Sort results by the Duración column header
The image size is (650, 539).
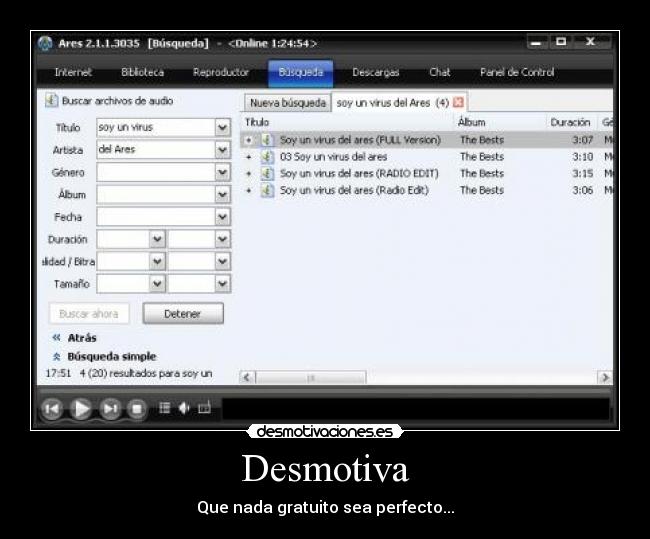(570, 122)
